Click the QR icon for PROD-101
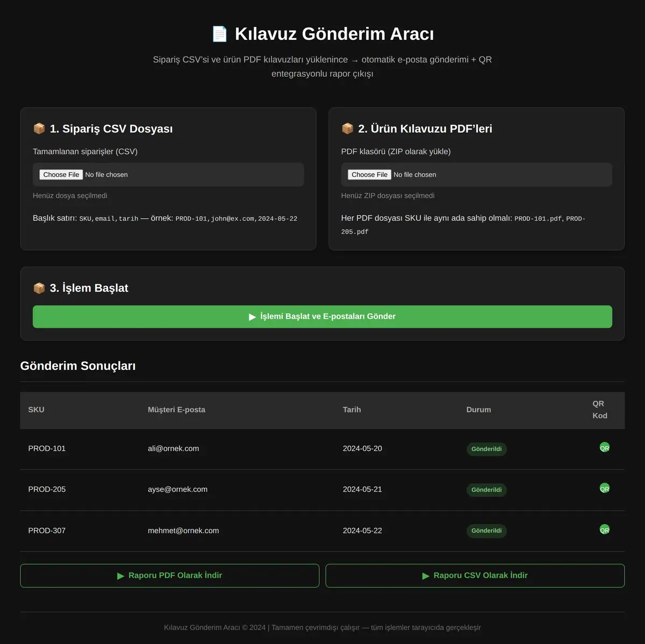 [x=605, y=447]
